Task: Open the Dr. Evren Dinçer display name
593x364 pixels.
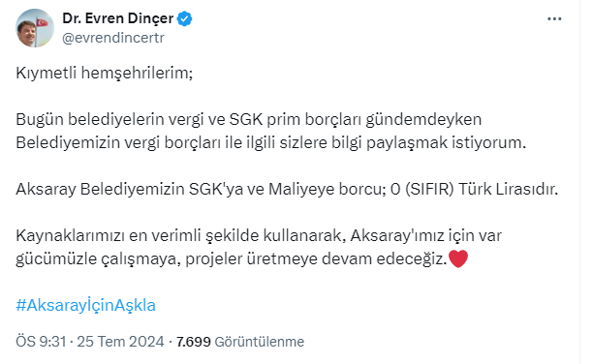Action: [117, 18]
